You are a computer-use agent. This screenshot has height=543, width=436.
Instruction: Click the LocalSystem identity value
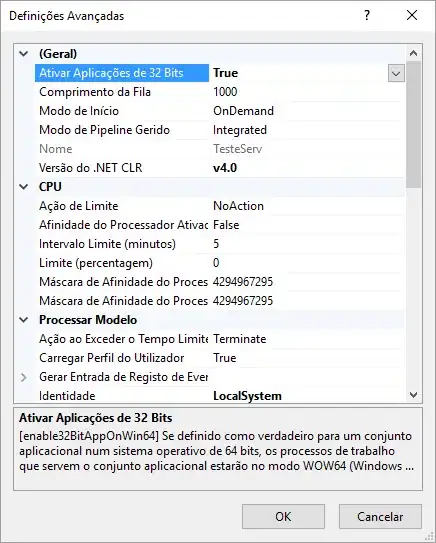(x=247, y=396)
